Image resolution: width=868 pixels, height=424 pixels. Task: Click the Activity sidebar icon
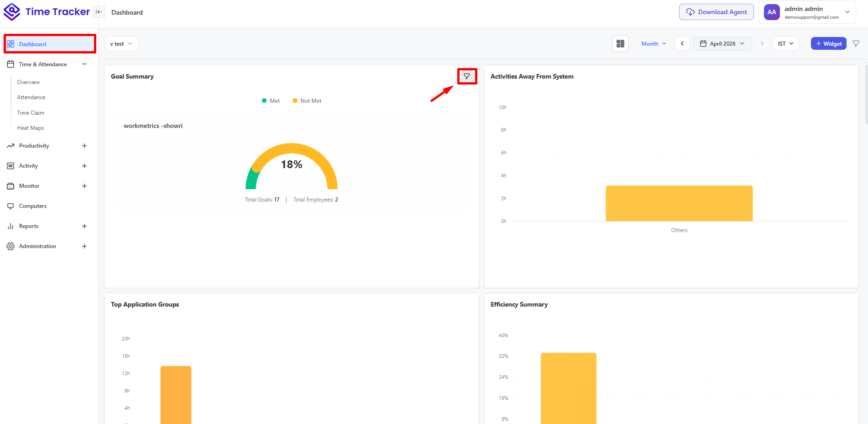click(10, 166)
